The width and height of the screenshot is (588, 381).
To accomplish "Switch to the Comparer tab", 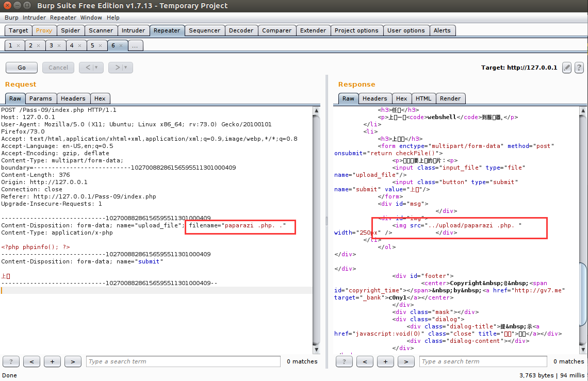I will (277, 30).
